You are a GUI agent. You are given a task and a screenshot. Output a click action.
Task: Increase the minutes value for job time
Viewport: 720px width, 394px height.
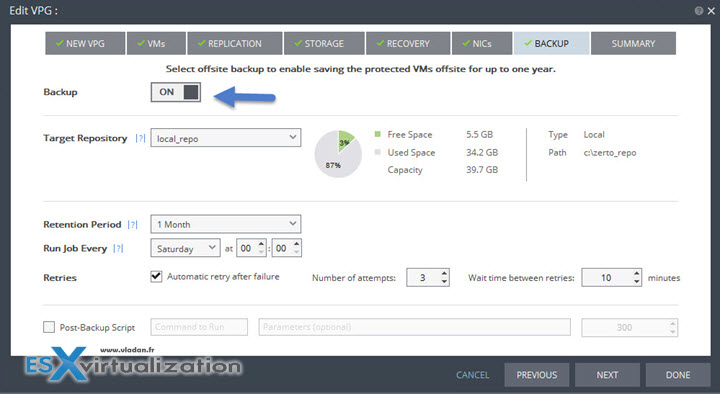coord(297,244)
